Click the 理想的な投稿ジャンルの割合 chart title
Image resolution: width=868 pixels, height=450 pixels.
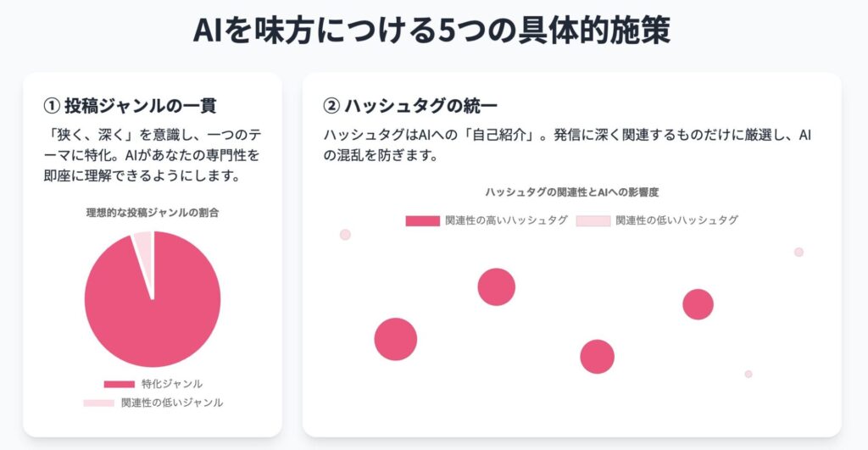(x=153, y=213)
